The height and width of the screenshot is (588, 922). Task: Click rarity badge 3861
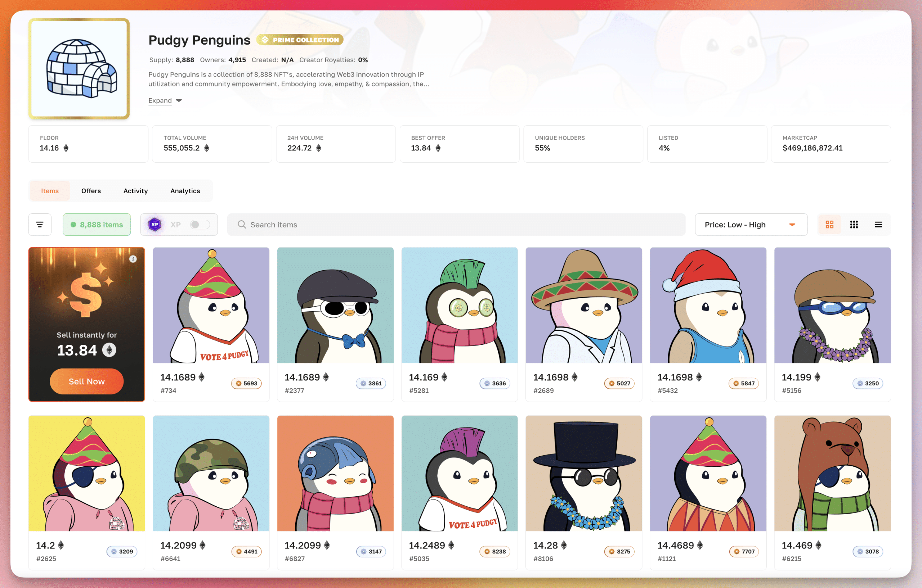click(371, 383)
